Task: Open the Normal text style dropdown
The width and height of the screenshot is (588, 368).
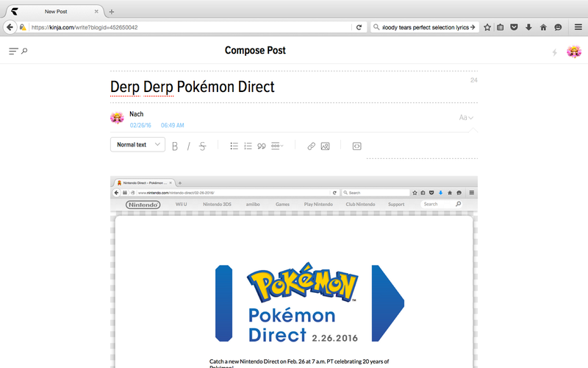Action: click(x=137, y=144)
